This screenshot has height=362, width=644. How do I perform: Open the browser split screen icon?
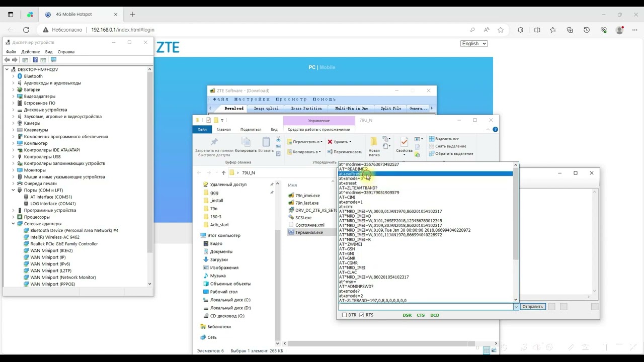[537, 30]
